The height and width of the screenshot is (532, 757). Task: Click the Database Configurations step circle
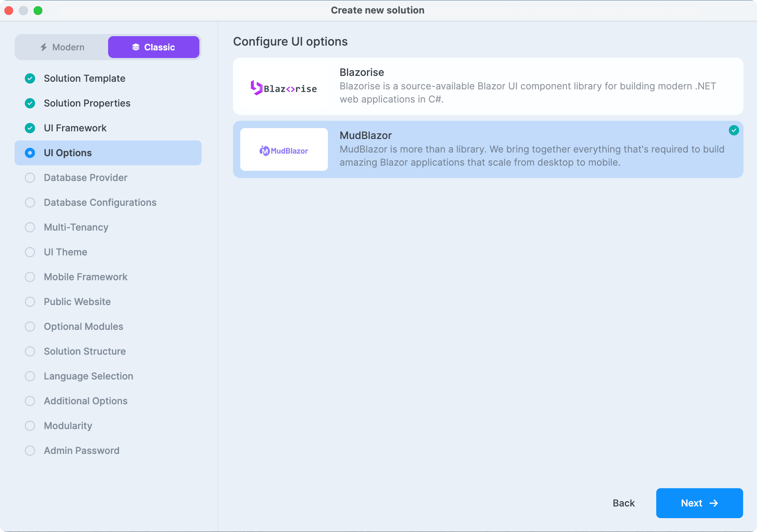click(30, 203)
